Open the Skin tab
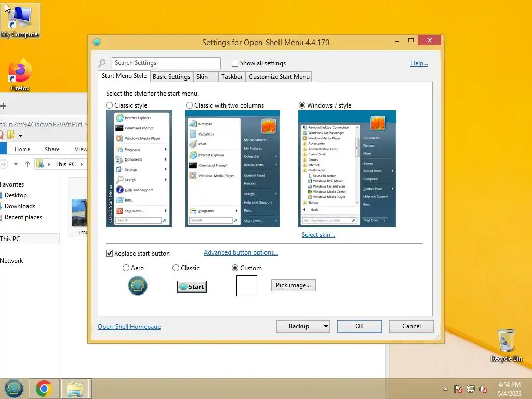Viewport: 532px width, 399px height. [x=206, y=77]
